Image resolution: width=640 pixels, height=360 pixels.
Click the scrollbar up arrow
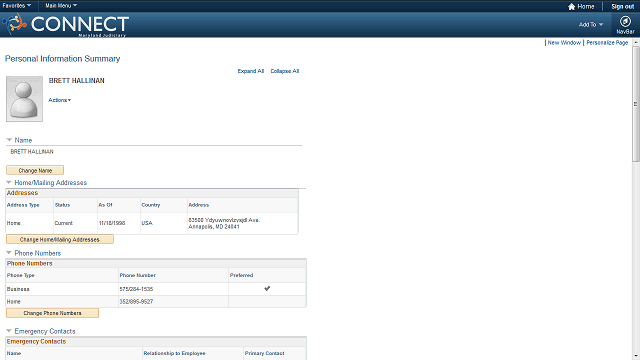(x=636, y=42)
